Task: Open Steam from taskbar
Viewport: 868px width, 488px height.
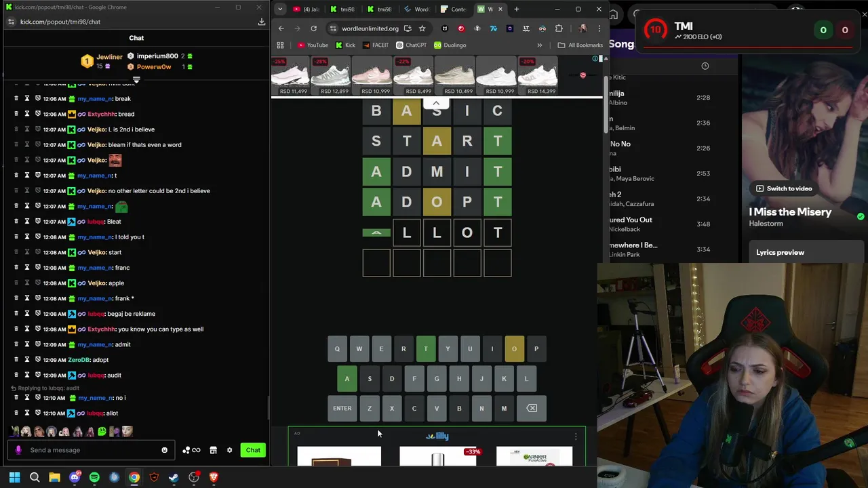Action: pyautogui.click(x=174, y=477)
